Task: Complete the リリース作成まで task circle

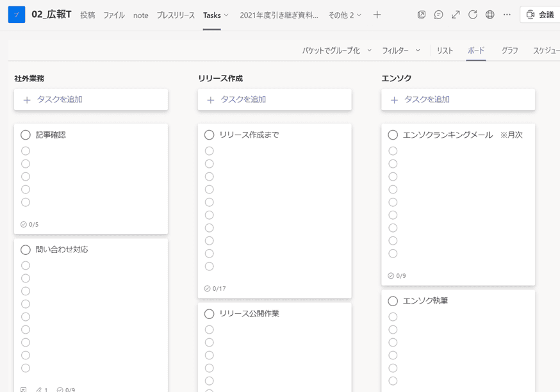Action: point(209,135)
